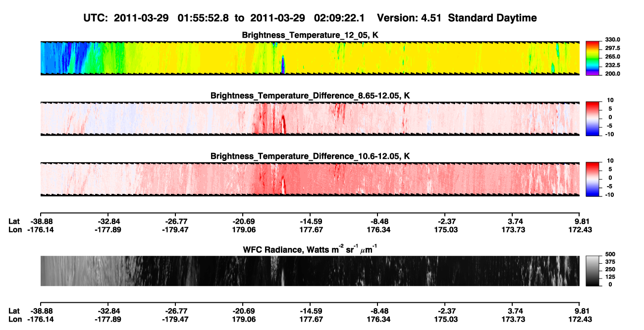Click the dark red arc in 8.65-12.05 strip
Viewport: 644px width, 330px height.
click(283, 124)
